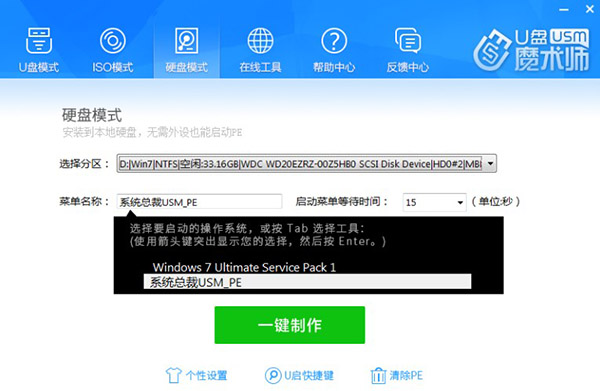
Task: Select the 硬盘模式 hard disk icon
Action: [186, 40]
